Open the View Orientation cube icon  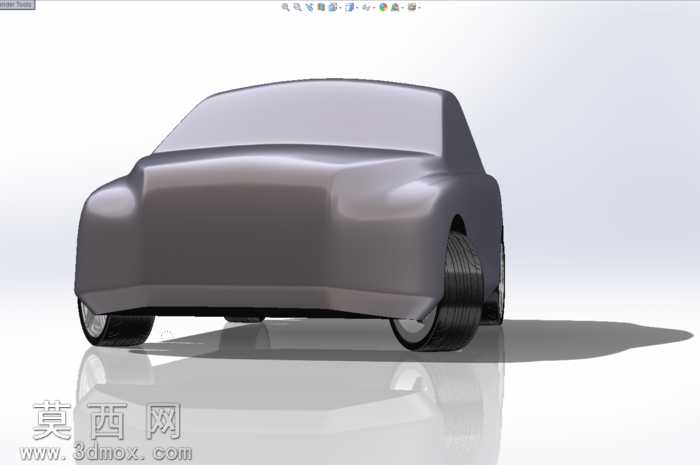[333, 7]
